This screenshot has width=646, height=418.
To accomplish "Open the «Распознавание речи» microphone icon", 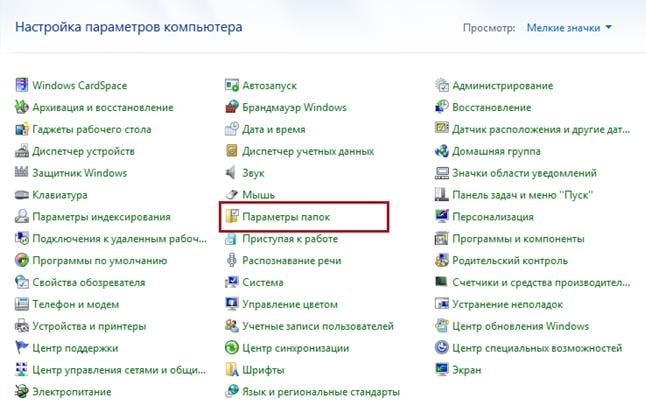I will [x=232, y=260].
